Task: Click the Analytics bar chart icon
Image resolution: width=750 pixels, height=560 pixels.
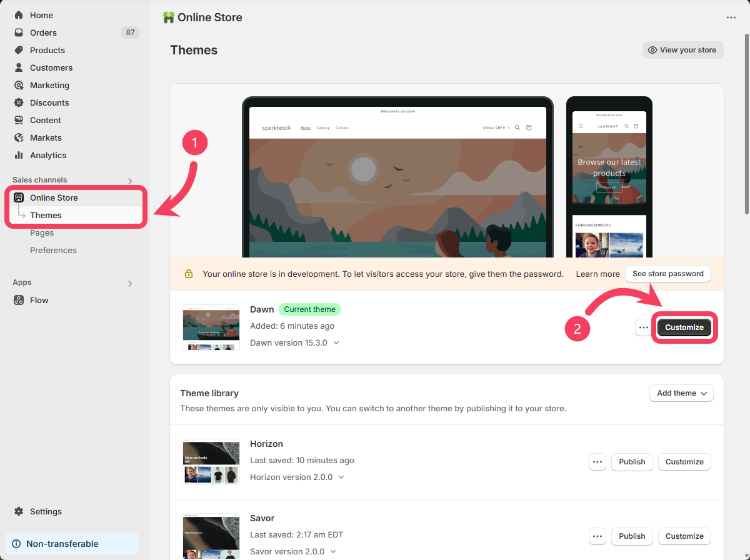Action: [19, 155]
